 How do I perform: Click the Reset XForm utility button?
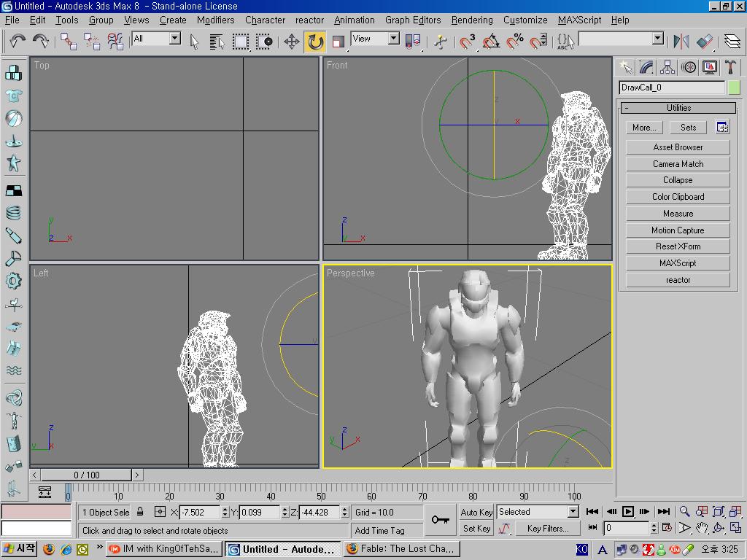(x=678, y=246)
